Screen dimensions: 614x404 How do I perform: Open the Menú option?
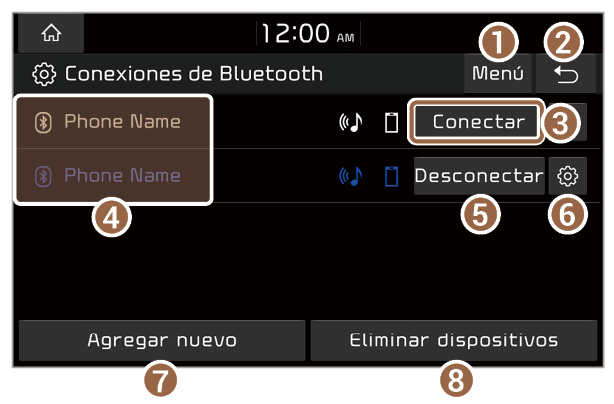(x=498, y=73)
